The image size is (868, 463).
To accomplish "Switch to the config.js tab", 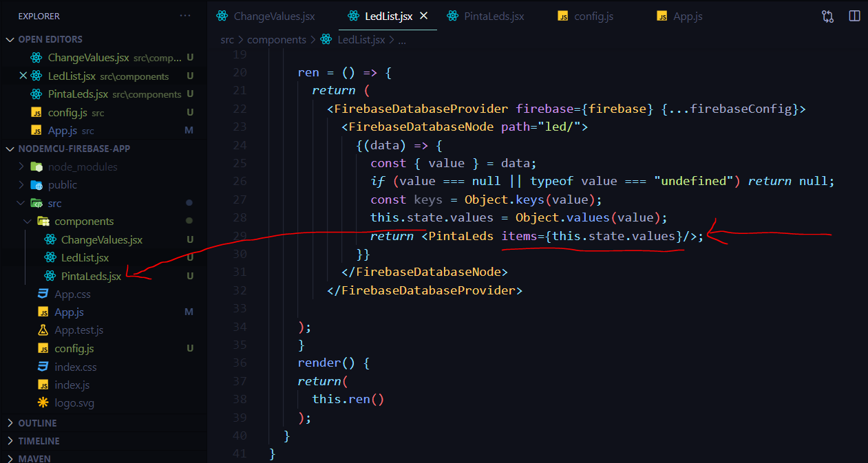I will pos(593,15).
